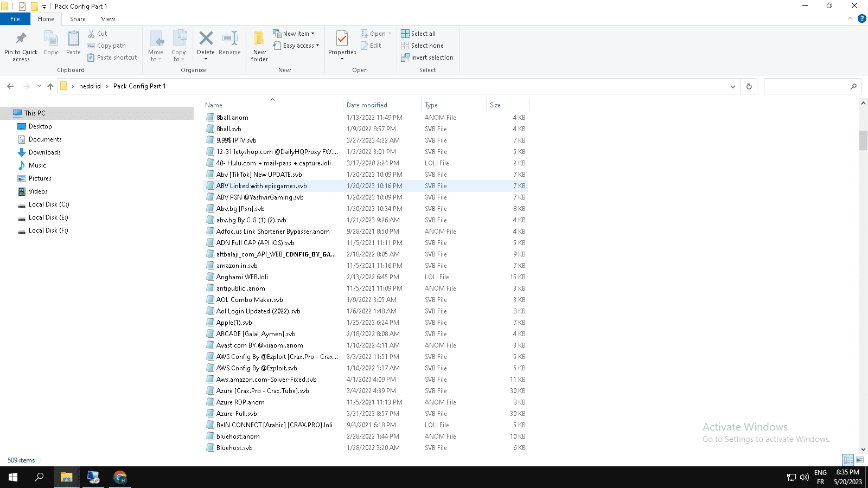
Task: Select Downloads in the navigation pane
Action: [44, 152]
